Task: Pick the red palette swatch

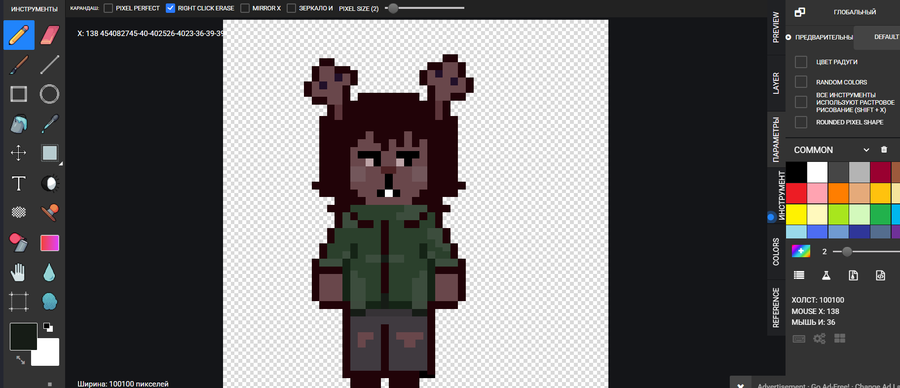Action: point(796,193)
